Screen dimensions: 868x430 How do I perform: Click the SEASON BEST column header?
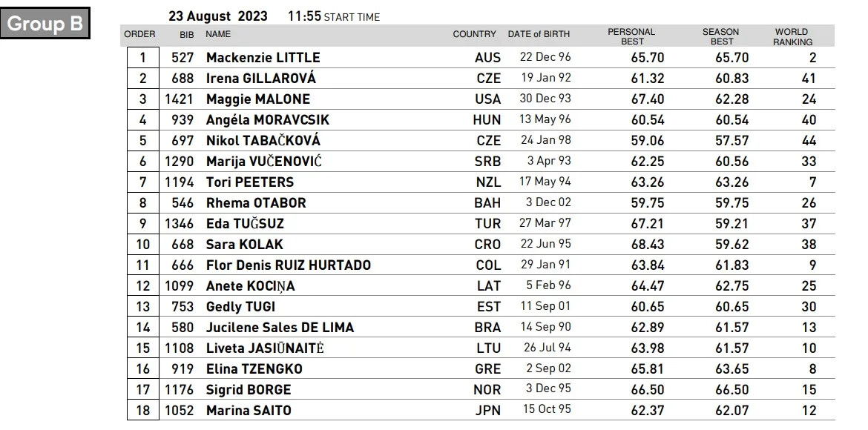(x=720, y=37)
